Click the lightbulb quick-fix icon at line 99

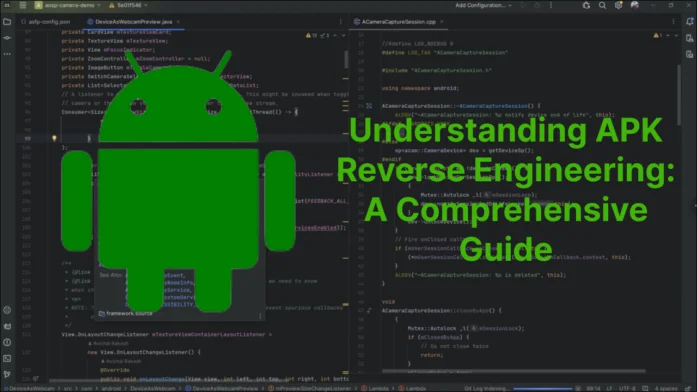(x=54, y=138)
